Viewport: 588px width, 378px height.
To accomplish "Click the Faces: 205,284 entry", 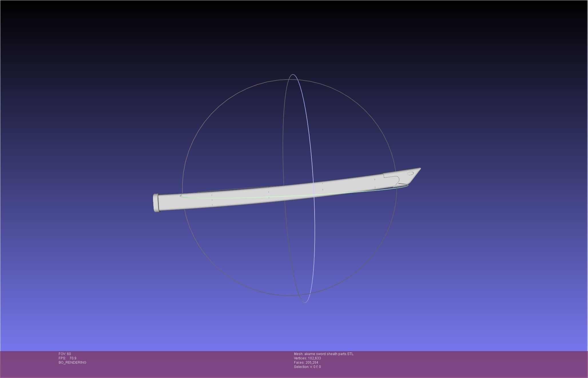I will tap(306, 363).
